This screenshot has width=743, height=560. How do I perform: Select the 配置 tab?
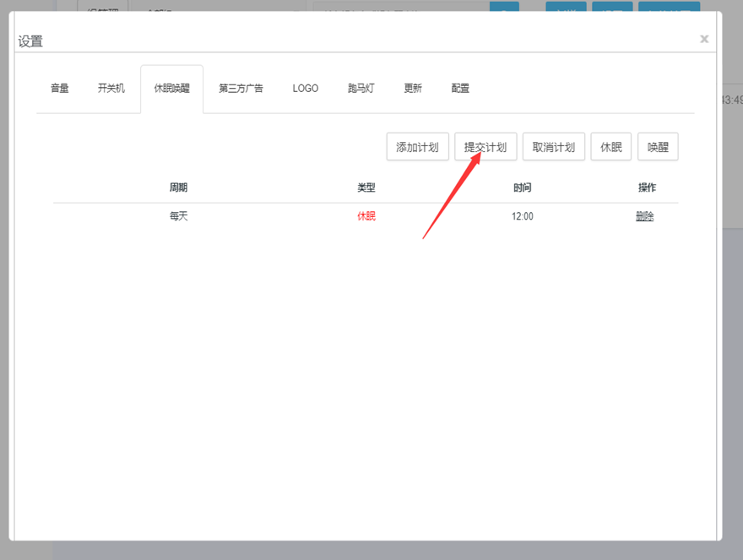[460, 88]
